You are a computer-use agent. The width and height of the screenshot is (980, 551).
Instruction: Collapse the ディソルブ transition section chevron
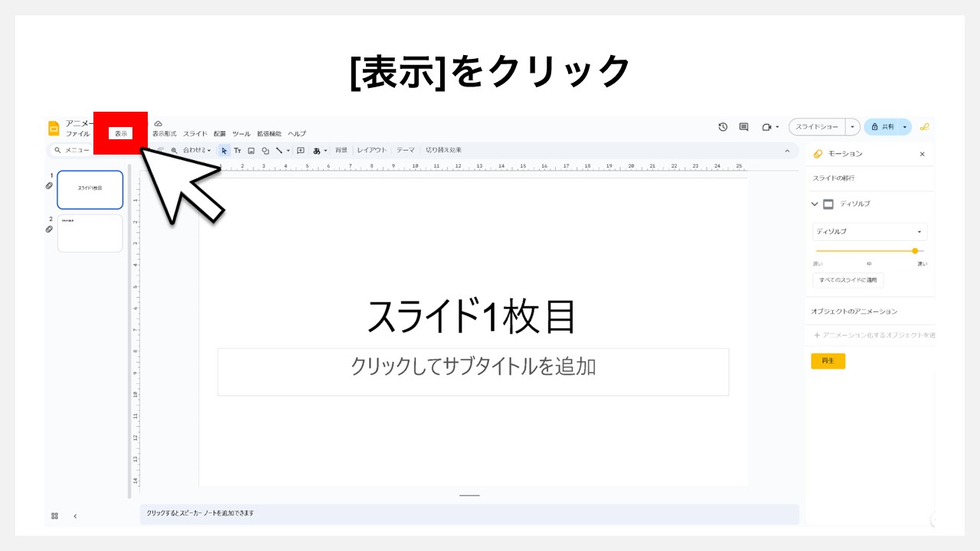tap(814, 204)
